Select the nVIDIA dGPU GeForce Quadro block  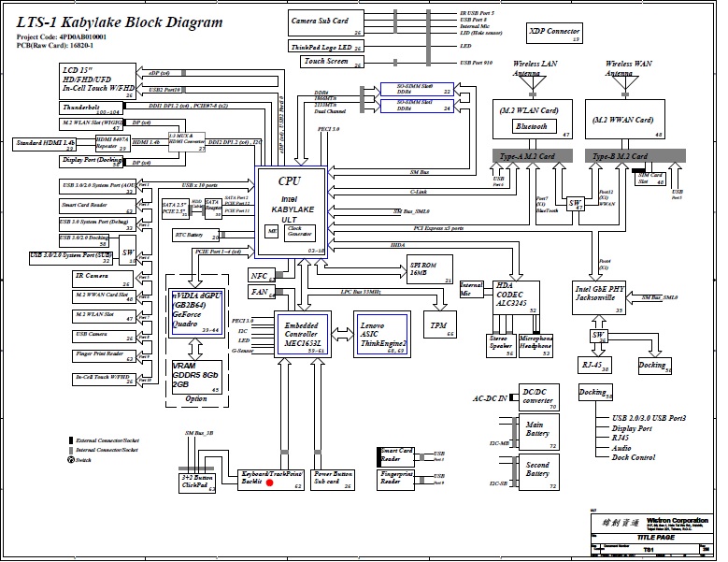(197, 312)
